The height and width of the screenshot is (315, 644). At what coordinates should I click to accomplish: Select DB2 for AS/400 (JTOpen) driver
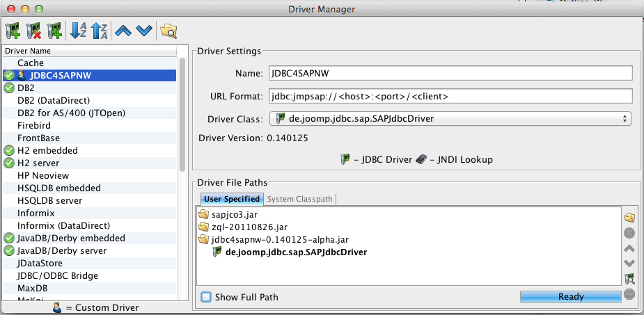click(x=90, y=113)
